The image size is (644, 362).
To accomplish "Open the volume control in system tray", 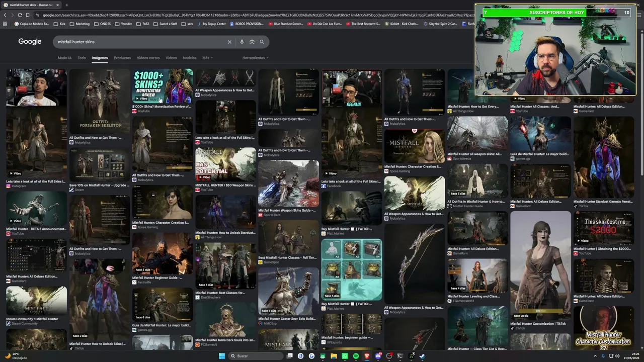I will click(618, 356).
